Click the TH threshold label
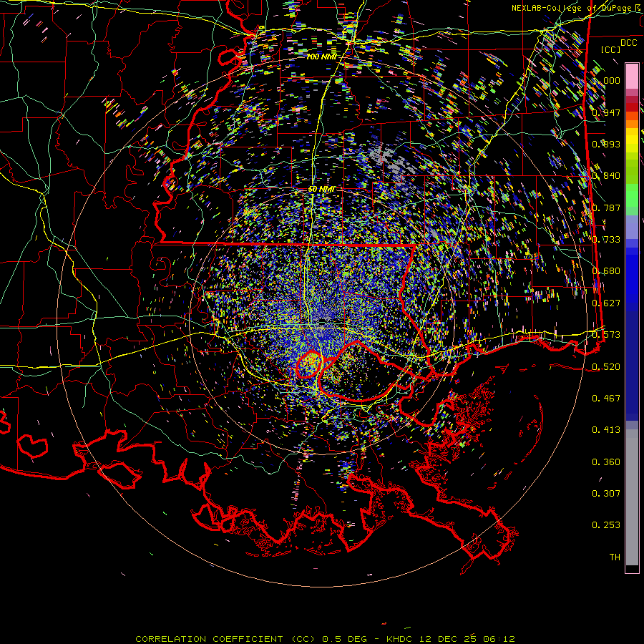Viewport: 644px width, 644px height. pyautogui.click(x=615, y=557)
